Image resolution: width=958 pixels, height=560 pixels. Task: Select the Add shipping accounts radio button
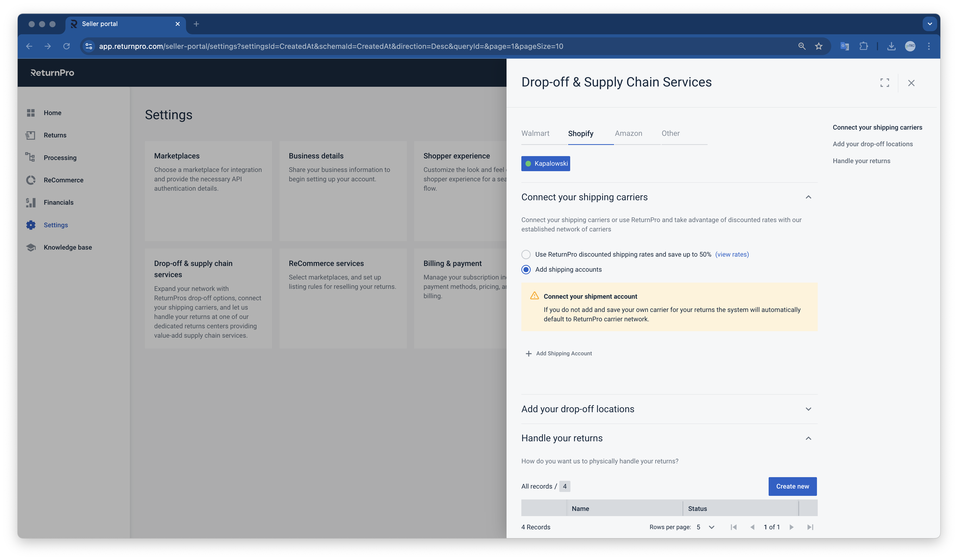click(526, 270)
